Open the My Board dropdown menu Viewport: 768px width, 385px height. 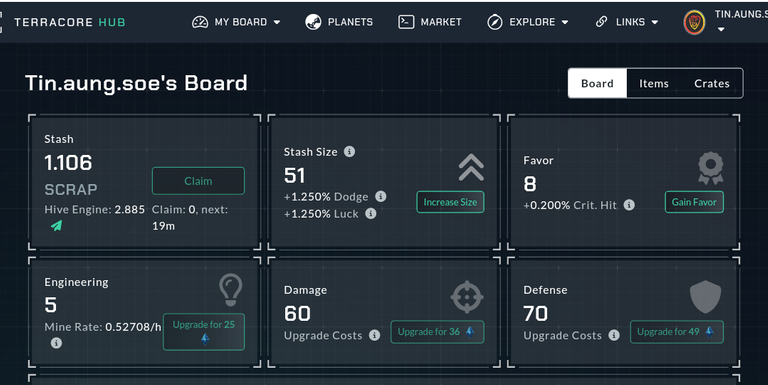[236, 22]
